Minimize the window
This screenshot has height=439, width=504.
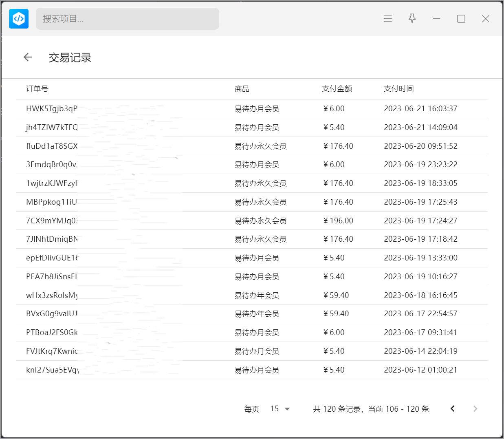click(x=436, y=19)
